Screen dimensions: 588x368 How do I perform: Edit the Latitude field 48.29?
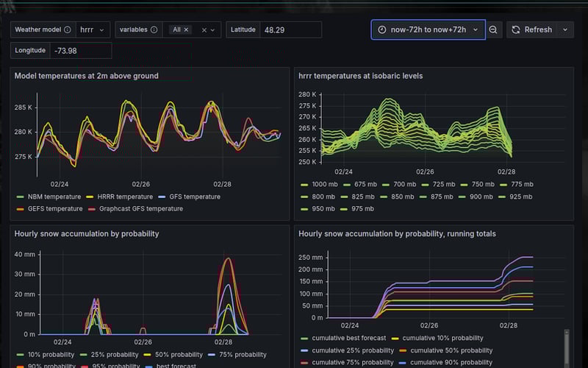[290, 29]
